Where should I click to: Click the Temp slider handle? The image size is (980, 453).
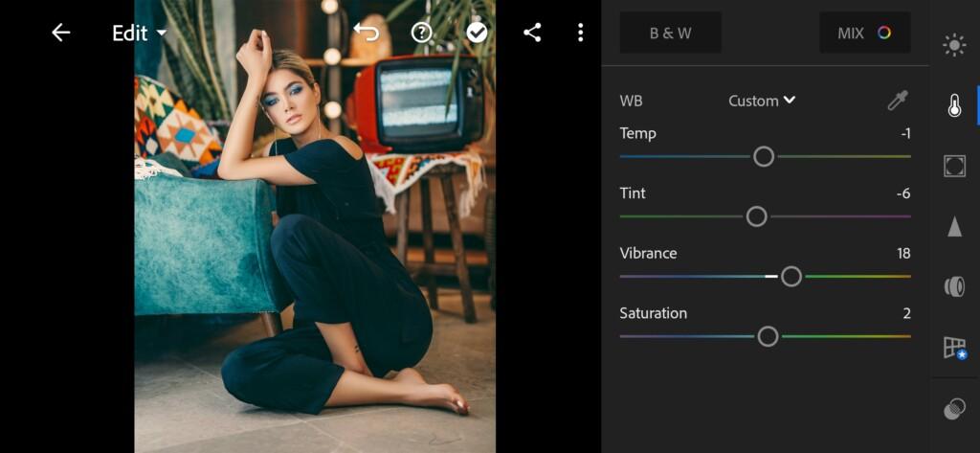(x=764, y=156)
